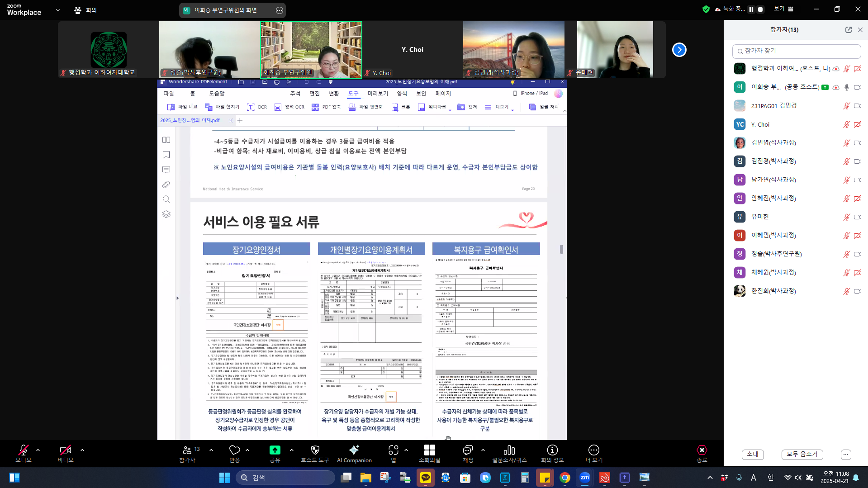
Task: Click next arrow in video gallery strip
Action: [x=679, y=50]
